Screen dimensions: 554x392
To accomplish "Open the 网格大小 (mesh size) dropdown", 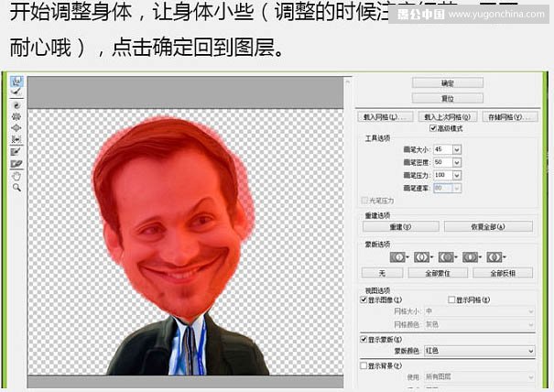I will point(480,311).
